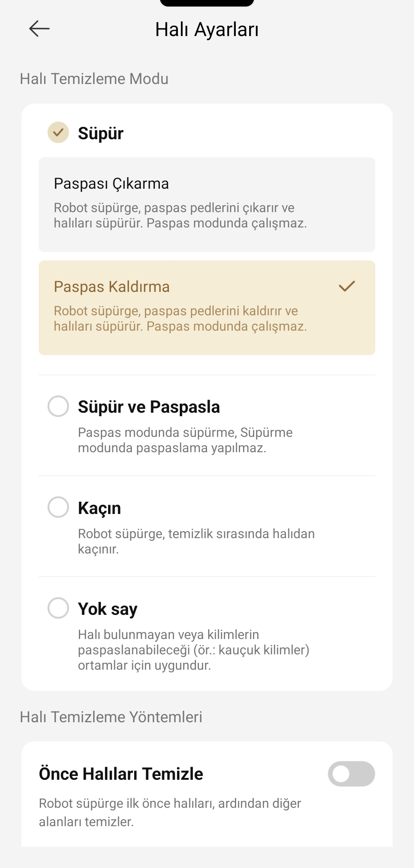Tap the Süpür label text
Screen dimensions: 414x868
coord(100,133)
